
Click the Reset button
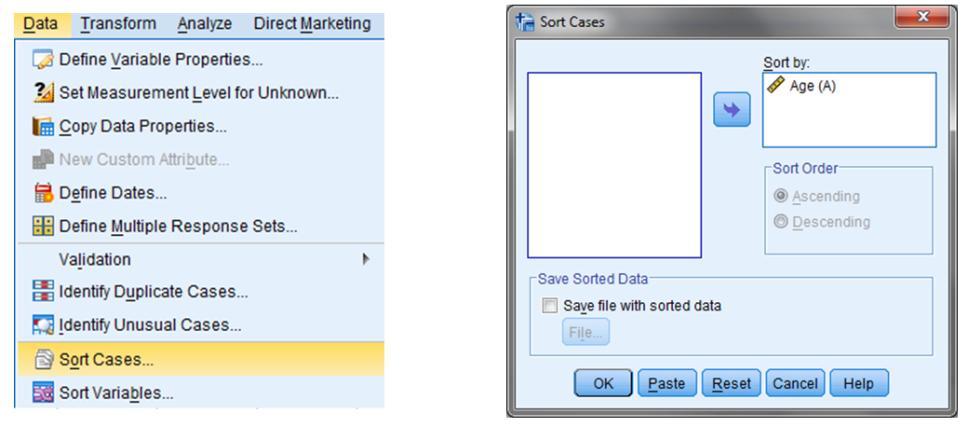732,383
